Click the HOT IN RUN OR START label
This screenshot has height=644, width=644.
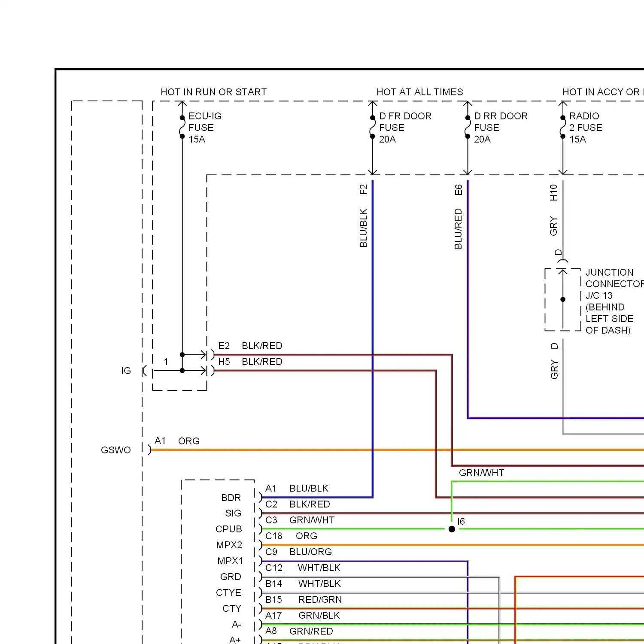[213, 92]
